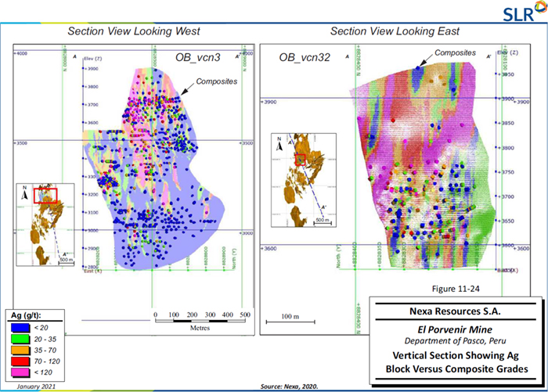
Task: Click '+3100' elevation tick in OB_vcn3 section
Action: (91, 212)
